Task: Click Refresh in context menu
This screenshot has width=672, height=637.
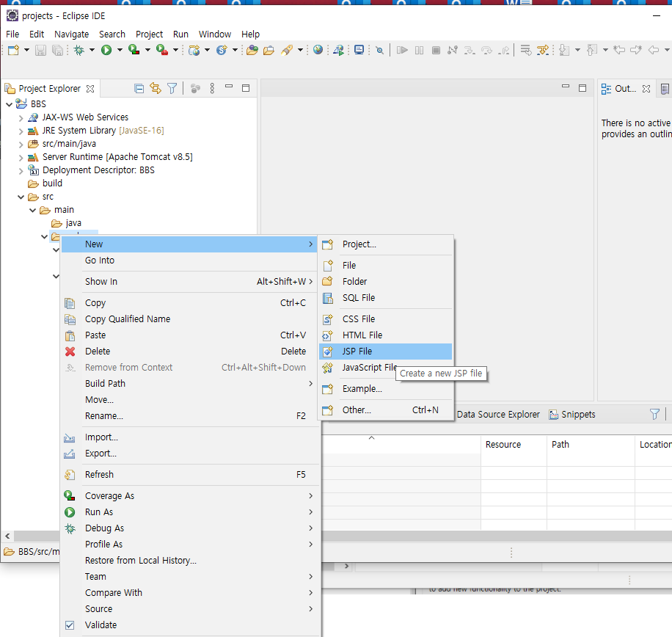Action: tap(190, 475)
